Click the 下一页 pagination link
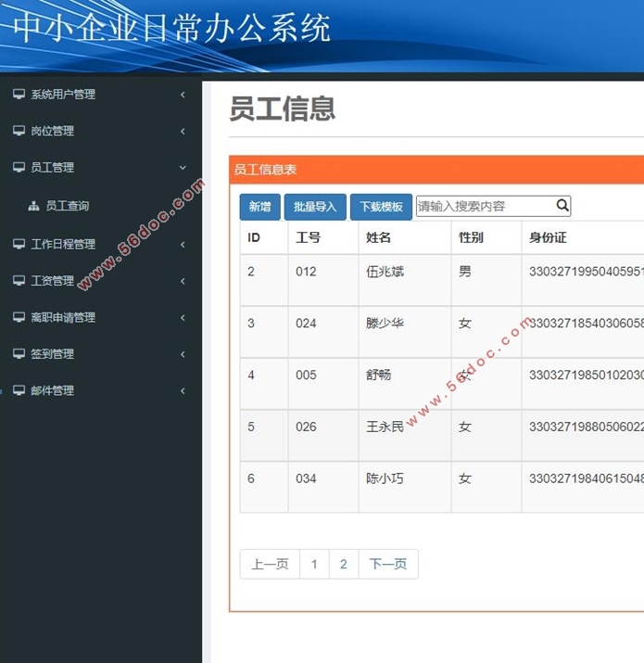Image resolution: width=644 pixels, height=663 pixels. [x=387, y=564]
